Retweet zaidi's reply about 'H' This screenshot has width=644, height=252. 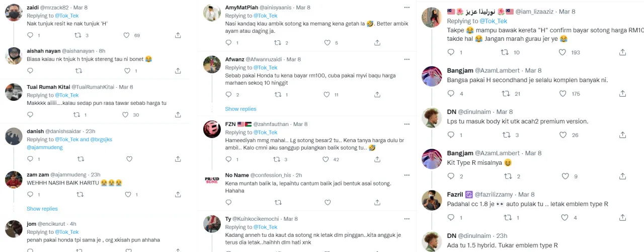pyautogui.click(x=78, y=35)
